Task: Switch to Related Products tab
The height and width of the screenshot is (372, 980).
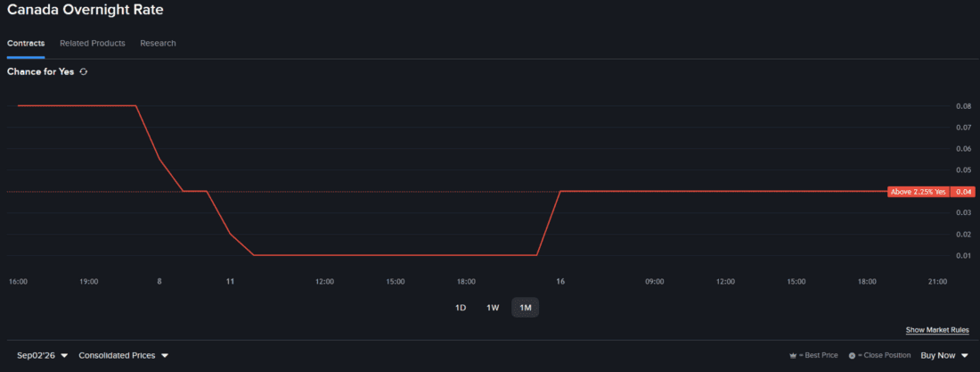Action: click(x=93, y=43)
